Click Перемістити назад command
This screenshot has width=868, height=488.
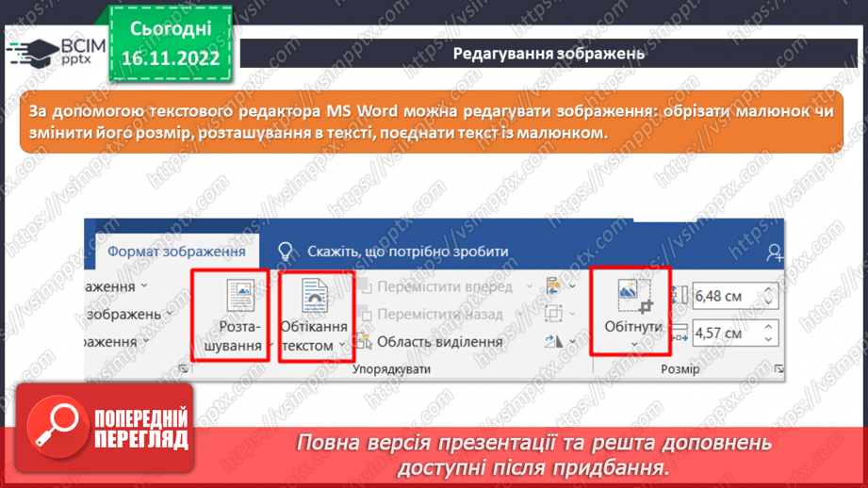click(x=440, y=314)
